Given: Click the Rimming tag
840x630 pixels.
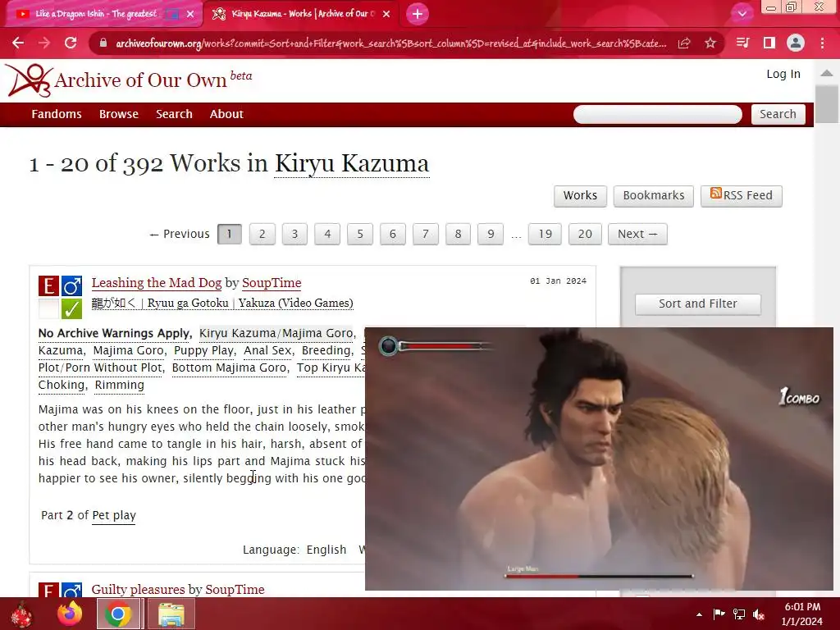Looking at the screenshot, I should [120, 385].
